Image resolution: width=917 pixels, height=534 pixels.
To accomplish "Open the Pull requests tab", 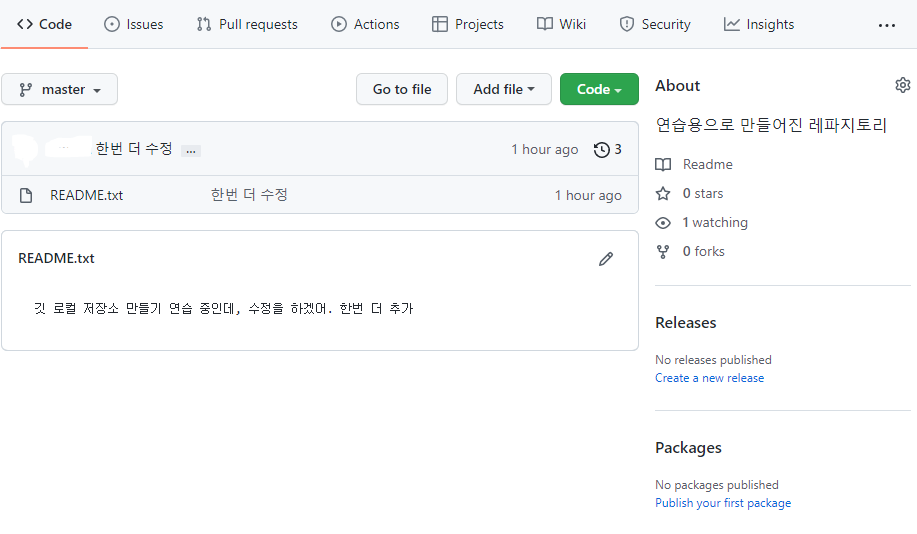I will (x=247, y=24).
